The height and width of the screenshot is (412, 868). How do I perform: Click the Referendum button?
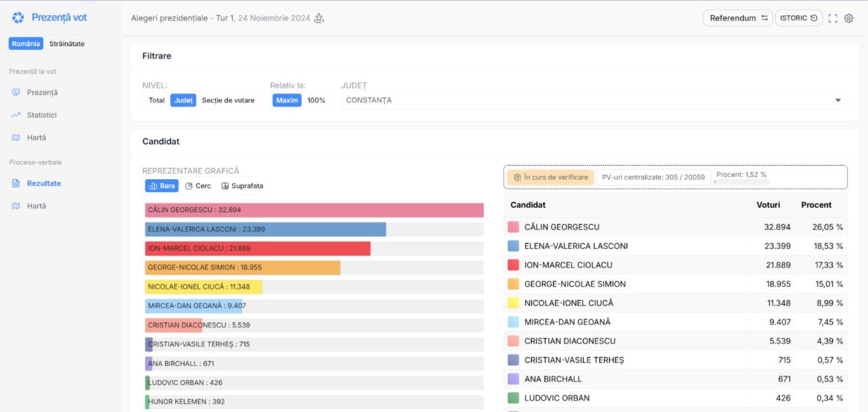click(x=738, y=18)
